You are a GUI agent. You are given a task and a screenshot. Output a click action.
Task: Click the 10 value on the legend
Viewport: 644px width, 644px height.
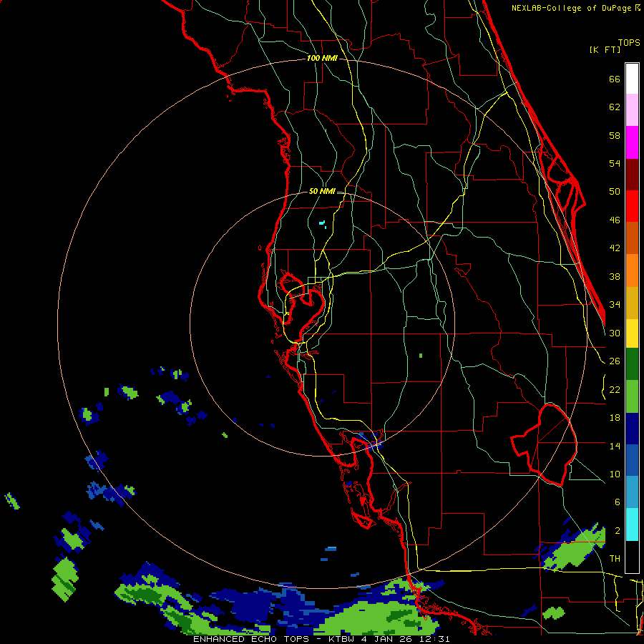[x=615, y=474]
